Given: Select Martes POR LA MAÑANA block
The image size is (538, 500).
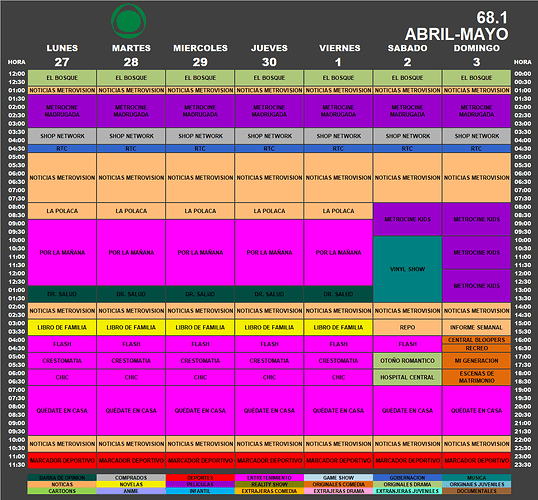Looking at the screenshot, I should tap(131, 253).
